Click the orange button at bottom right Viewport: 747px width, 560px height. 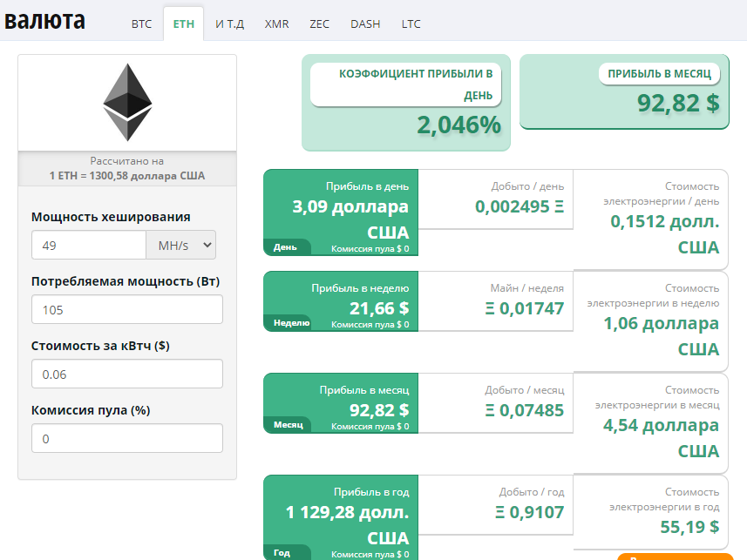click(675, 556)
